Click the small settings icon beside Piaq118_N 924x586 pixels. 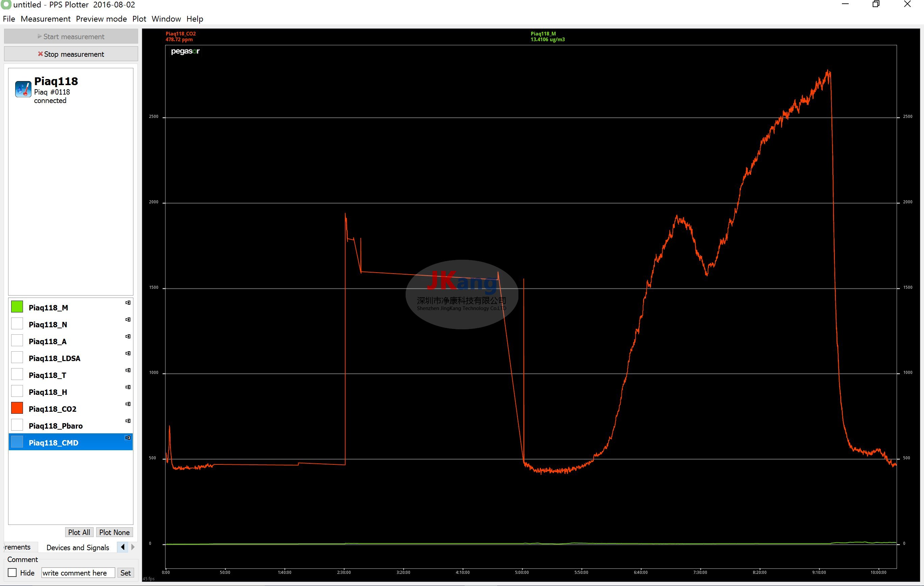(128, 320)
